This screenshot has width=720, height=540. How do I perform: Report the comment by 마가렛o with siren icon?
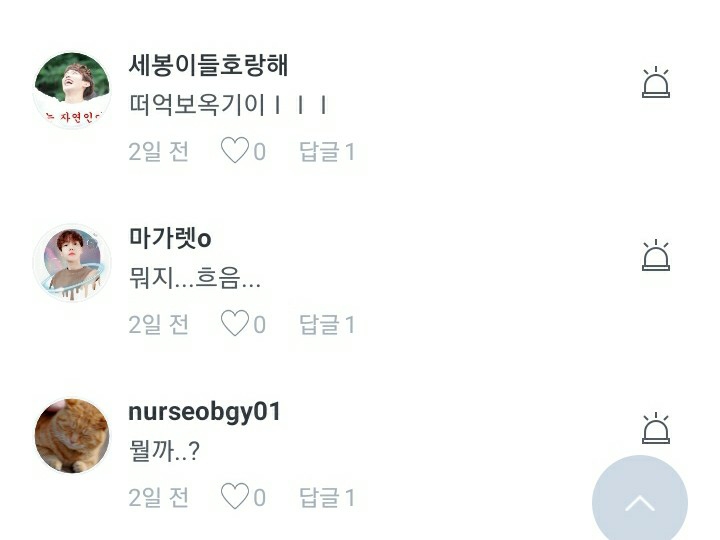pos(656,255)
